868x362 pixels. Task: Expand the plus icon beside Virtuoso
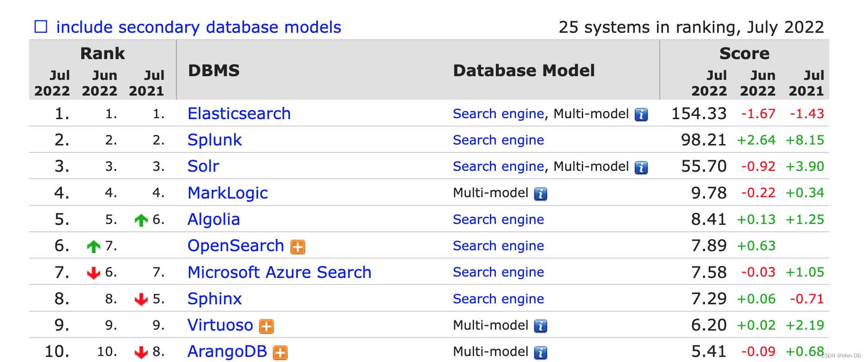tap(266, 326)
